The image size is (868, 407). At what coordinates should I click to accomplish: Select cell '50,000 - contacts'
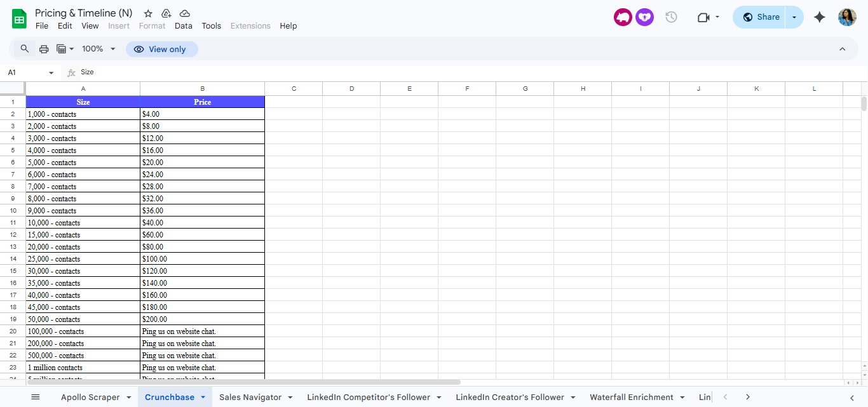[83, 319]
